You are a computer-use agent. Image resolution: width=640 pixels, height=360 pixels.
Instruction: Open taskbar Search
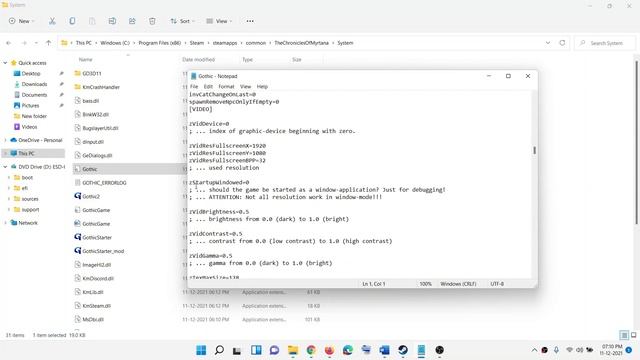pos(219,350)
